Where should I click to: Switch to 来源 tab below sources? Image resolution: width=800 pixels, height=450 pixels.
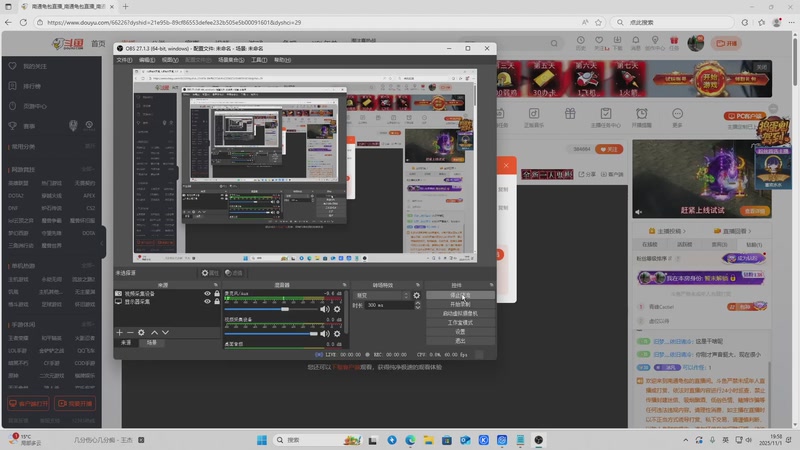pos(126,343)
